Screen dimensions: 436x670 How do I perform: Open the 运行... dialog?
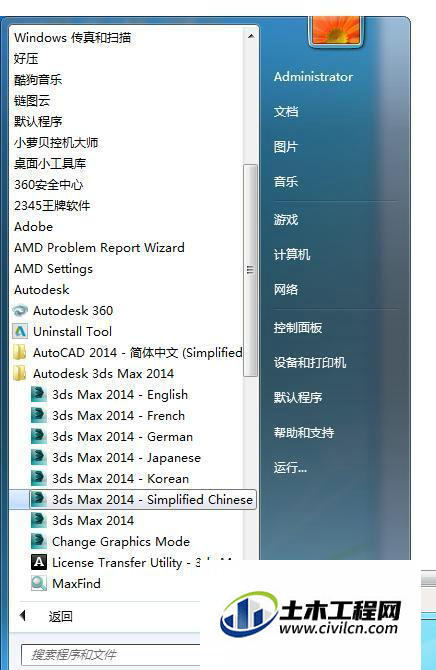[x=290, y=467]
